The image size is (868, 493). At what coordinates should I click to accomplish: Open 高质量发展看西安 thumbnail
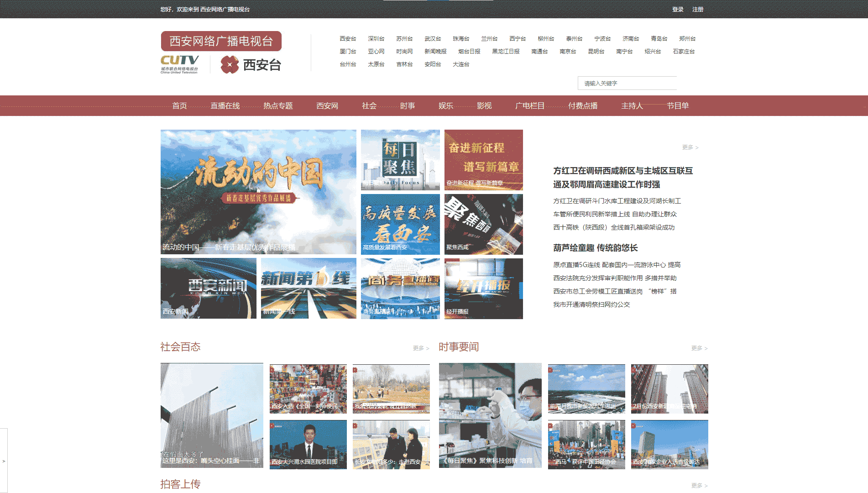point(400,224)
